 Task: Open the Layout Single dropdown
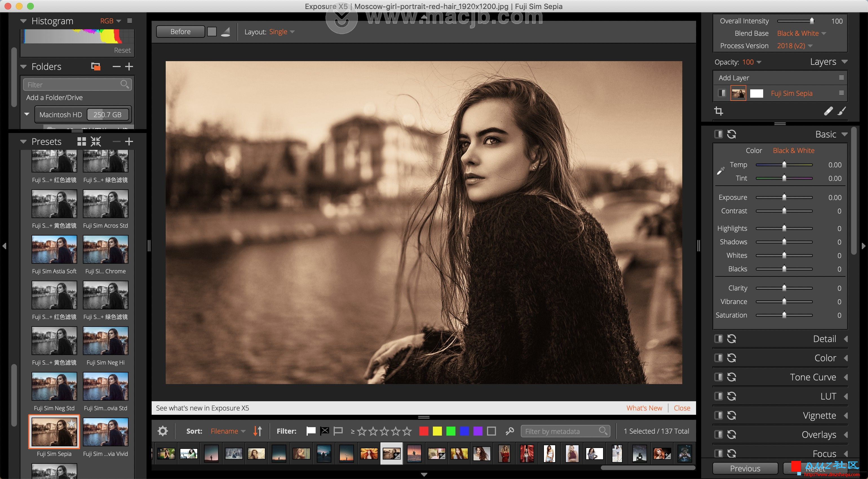(282, 32)
